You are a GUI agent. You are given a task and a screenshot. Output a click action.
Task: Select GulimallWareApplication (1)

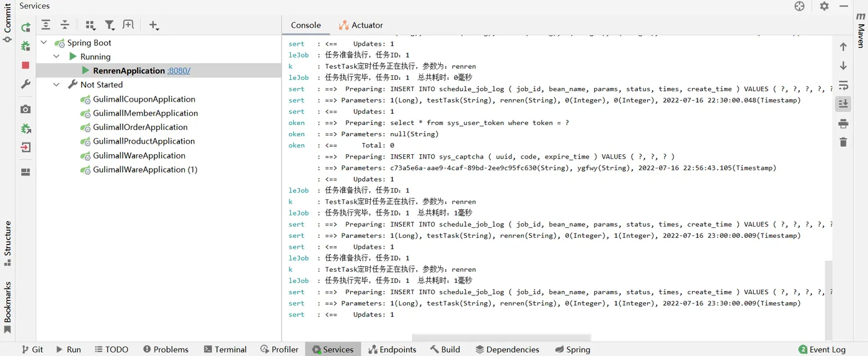point(145,170)
